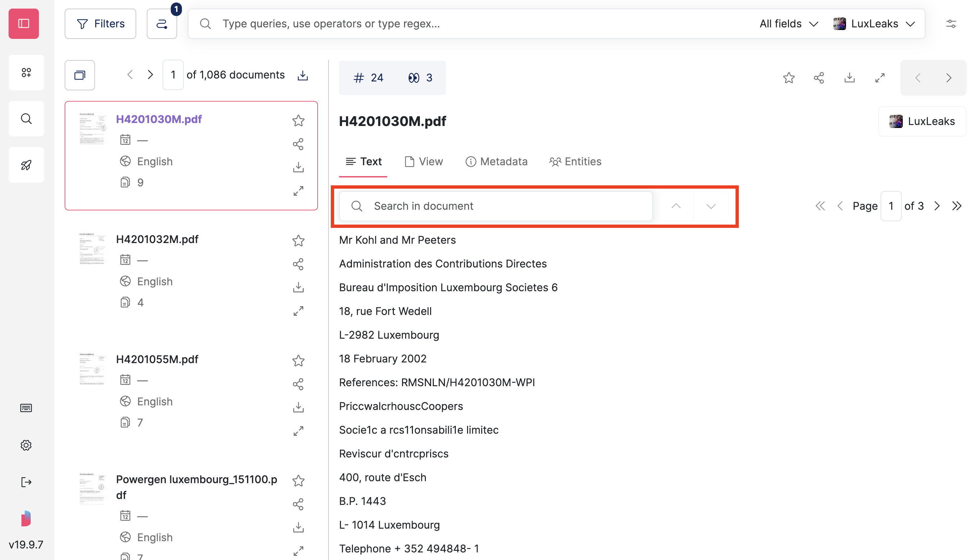Click the logout icon in sidebar
Image resolution: width=973 pixels, height=560 pixels.
pos(26,482)
